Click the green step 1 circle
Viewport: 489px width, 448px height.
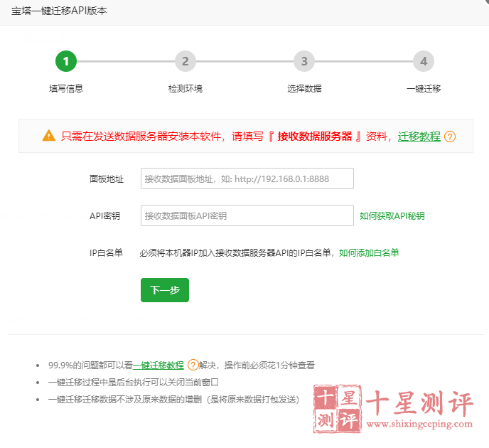(x=66, y=61)
